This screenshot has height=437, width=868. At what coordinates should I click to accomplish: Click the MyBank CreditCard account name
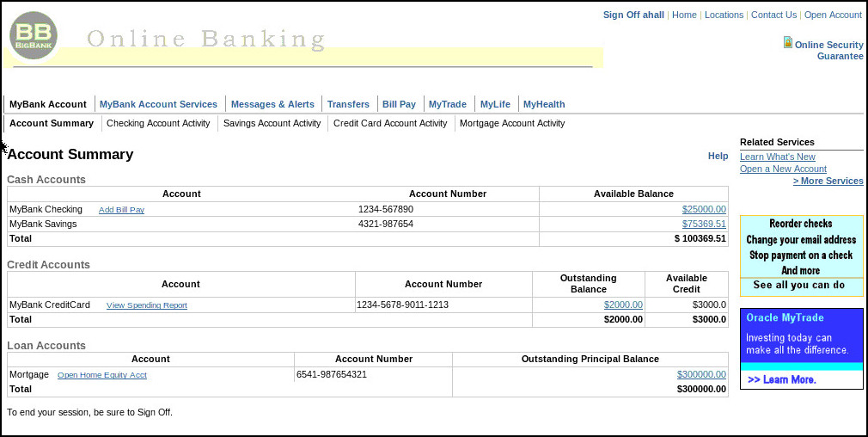pos(50,305)
